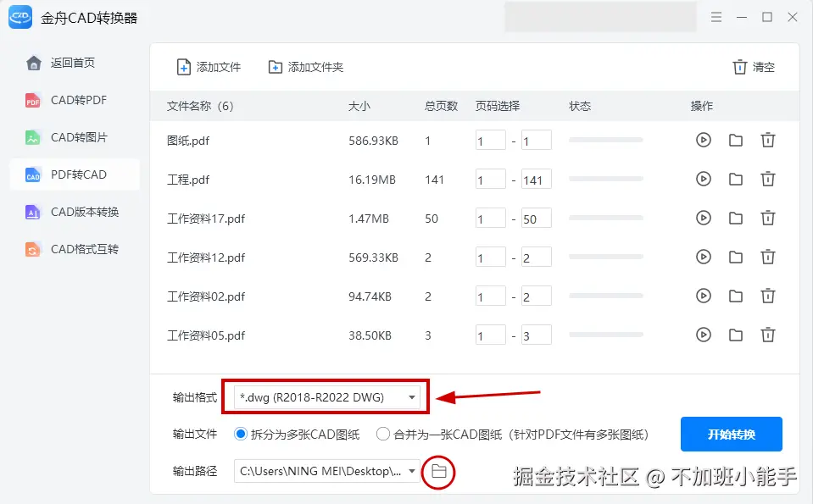The width and height of the screenshot is (813, 504).
Task: Click end page field showing 141
Action: [536, 180]
